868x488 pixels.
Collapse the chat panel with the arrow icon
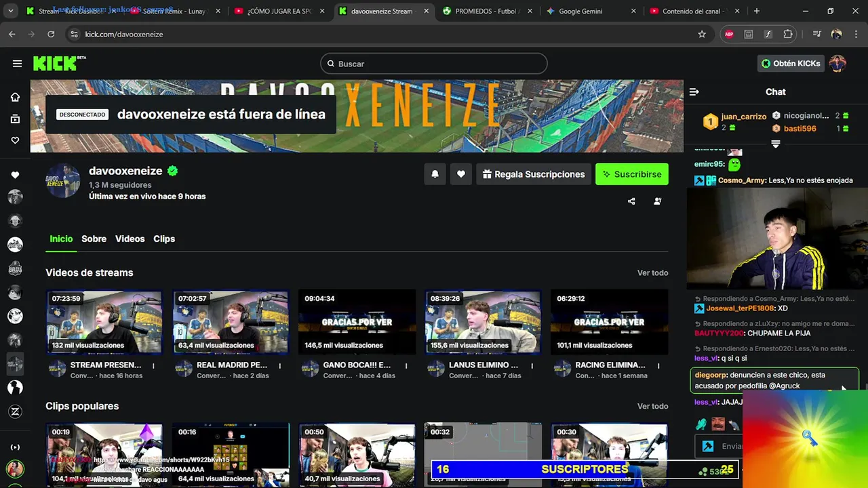(x=694, y=91)
